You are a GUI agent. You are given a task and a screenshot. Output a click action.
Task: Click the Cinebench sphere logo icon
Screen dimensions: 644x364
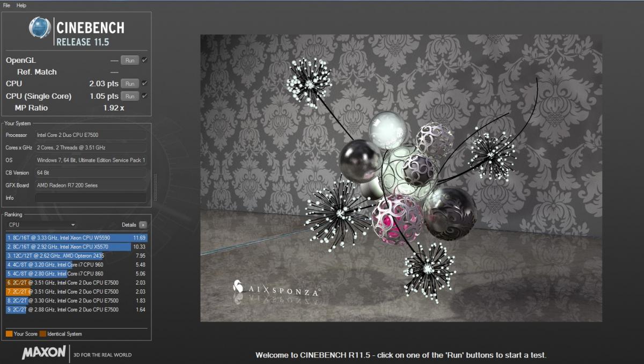pyautogui.click(x=40, y=27)
